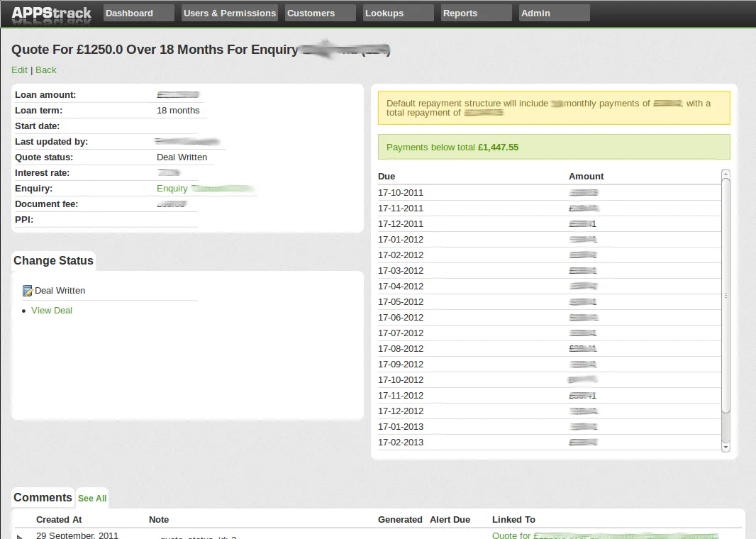Image resolution: width=756 pixels, height=539 pixels.
Task: Select the 17-05-2012 due date
Action: click(401, 302)
